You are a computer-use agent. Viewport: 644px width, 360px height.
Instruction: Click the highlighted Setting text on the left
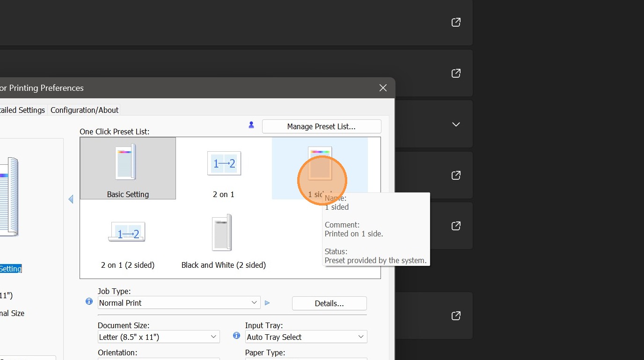pyautogui.click(x=10, y=269)
